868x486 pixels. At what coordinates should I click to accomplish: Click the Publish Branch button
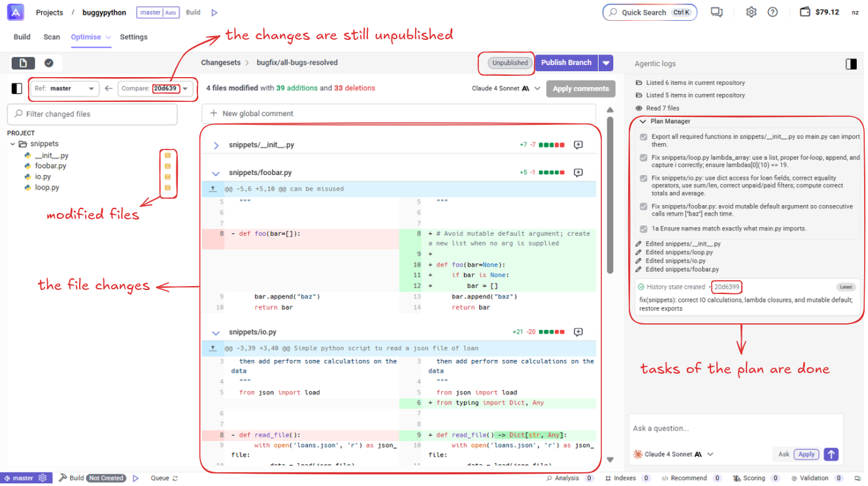tap(566, 63)
